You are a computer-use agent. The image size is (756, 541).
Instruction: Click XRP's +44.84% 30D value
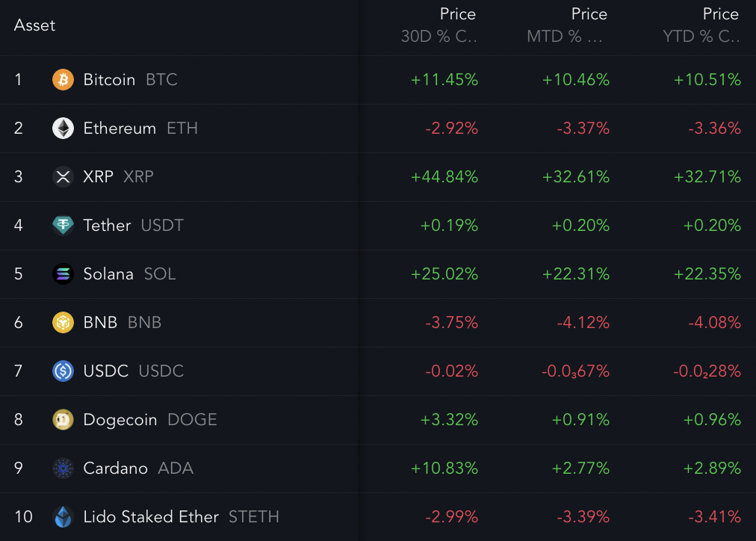444,177
